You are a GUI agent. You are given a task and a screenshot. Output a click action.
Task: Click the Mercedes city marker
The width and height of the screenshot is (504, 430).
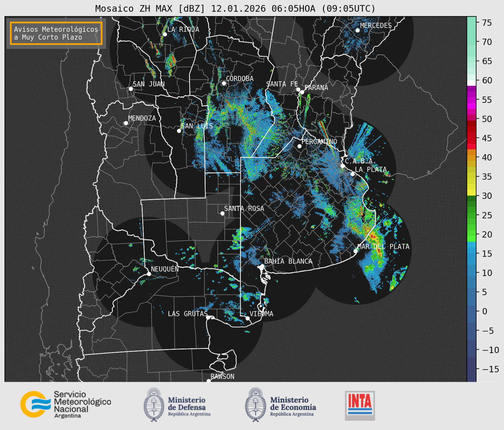[357, 31]
